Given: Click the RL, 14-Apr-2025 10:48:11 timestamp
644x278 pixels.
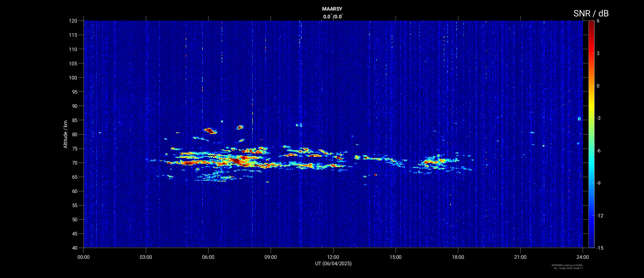Looking at the screenshot, I should point(568,268).
